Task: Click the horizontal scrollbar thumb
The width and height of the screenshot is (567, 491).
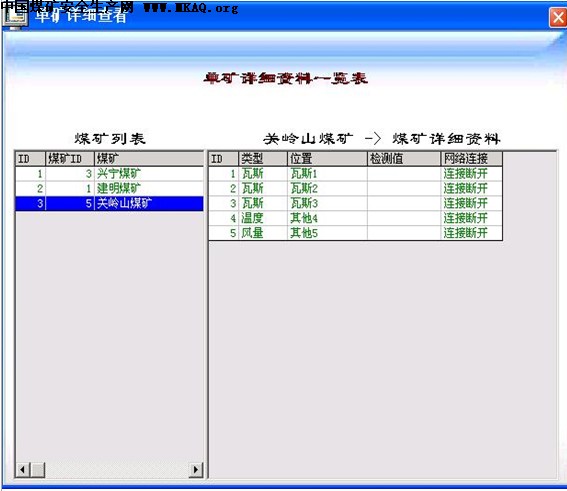Action: coord(38,470)
